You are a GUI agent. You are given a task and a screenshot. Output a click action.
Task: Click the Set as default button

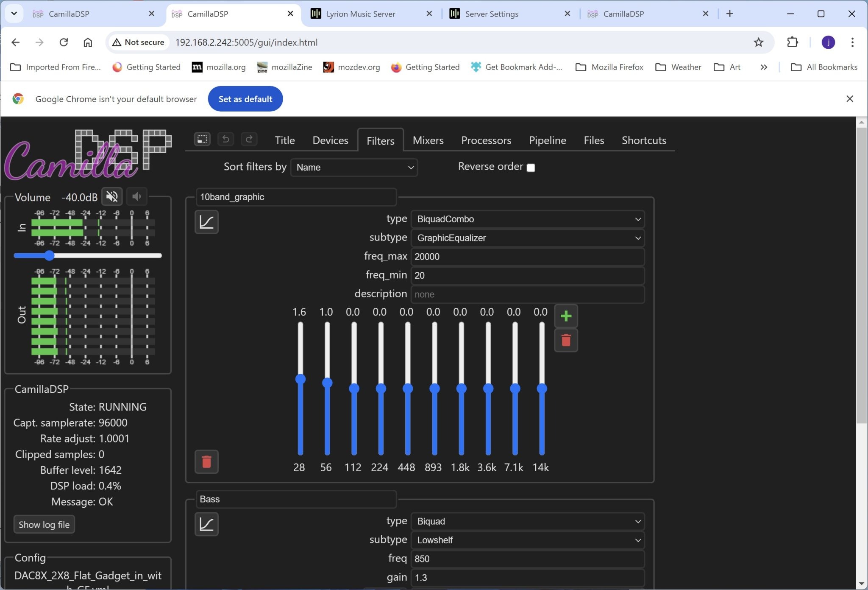coord(245,99)
